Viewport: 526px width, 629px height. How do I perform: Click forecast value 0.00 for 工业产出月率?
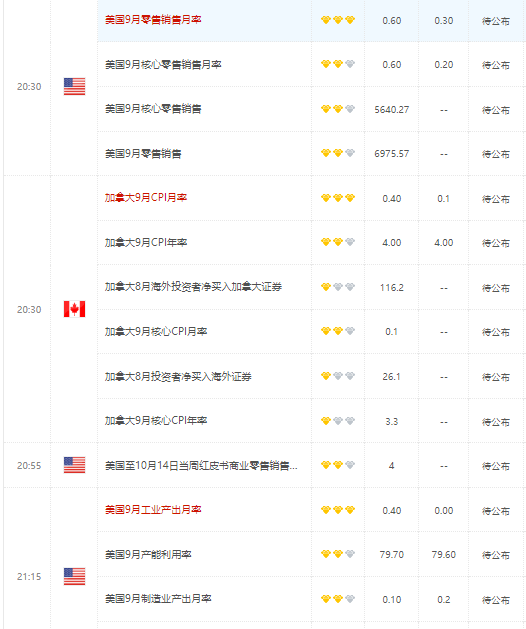tap(443, 511)
